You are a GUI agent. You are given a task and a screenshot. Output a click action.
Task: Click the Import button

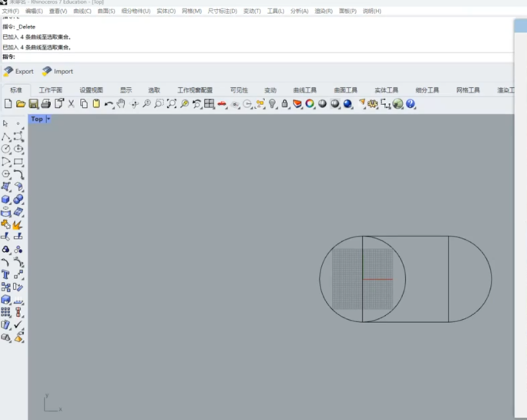coord(58,72)
